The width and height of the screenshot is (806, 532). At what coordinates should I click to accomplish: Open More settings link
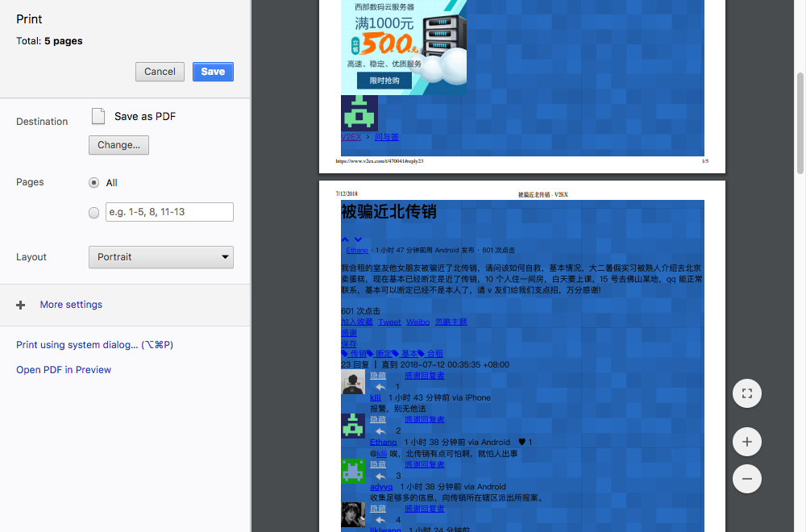(x=71, y=305)
